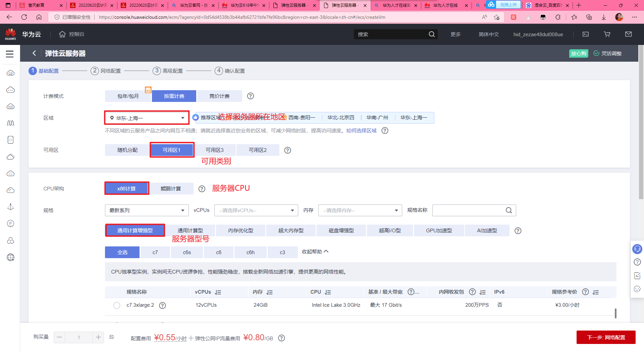Image resolution: width=644 pixels, height=352 pixels.
Task: Open the feedback edit icon on right
Action: coord(637,276)
